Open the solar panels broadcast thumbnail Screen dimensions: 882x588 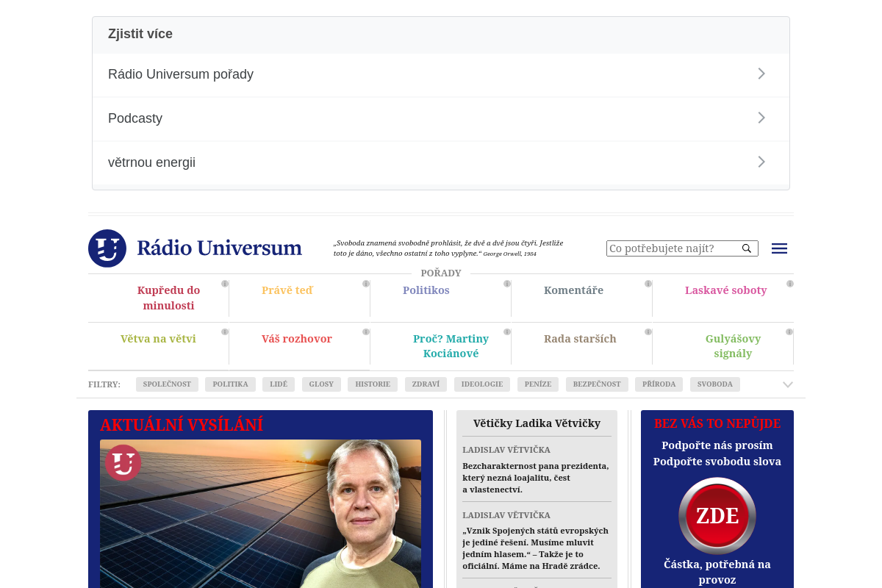click(x=260, y=514)
